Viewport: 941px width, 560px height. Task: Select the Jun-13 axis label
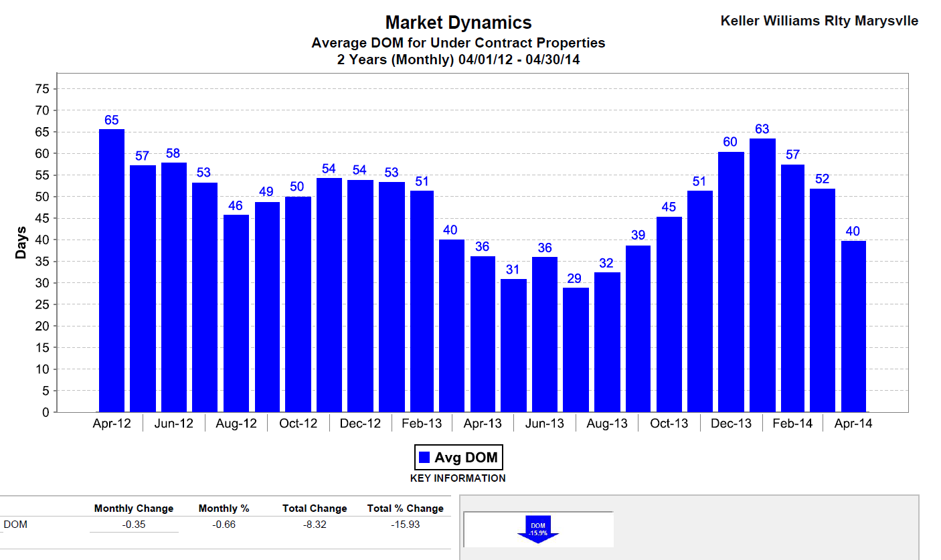point(545,423)
